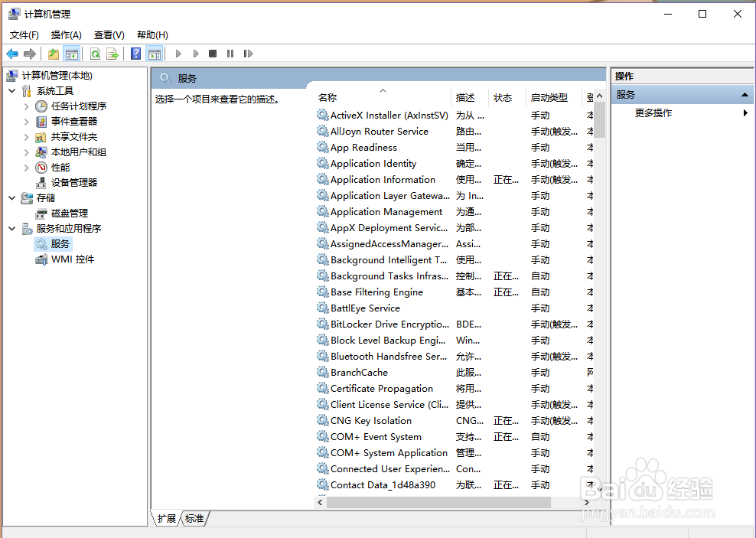Click the Back navigation arrow
Image resolution: width=756 pixels, height=538 pixels.
tap(12, 53)
